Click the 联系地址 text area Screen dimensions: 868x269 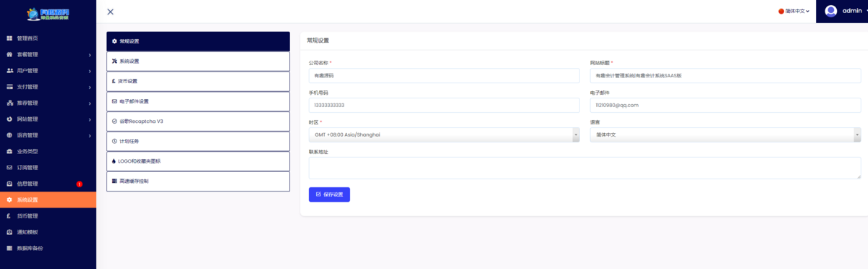tap(584, 168)
